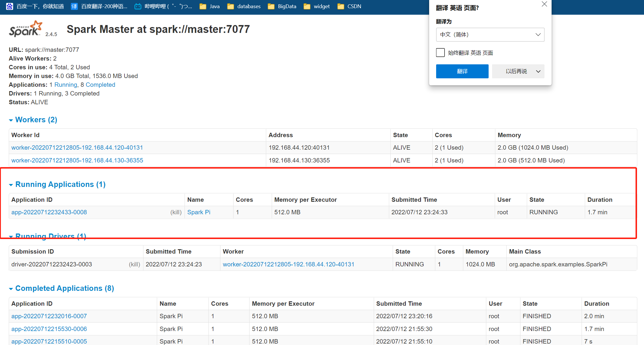Open the databases bookmarks folder

(x=244, y=6)
